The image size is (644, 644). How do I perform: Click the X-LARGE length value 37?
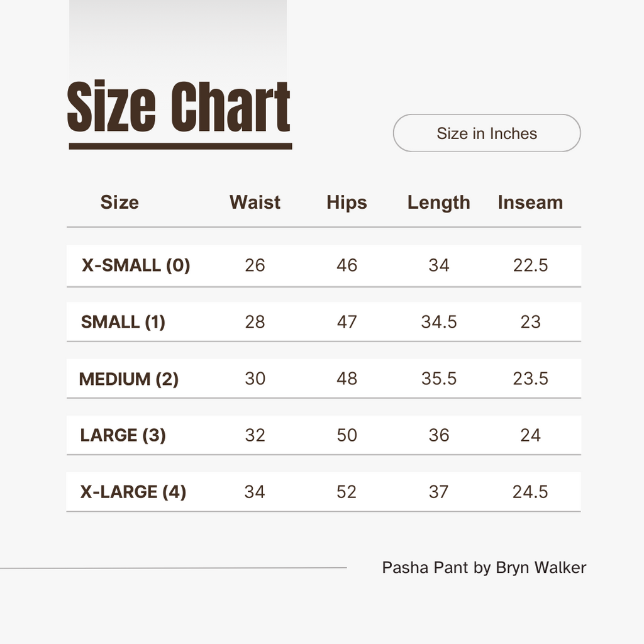click(x=438, y=492)
